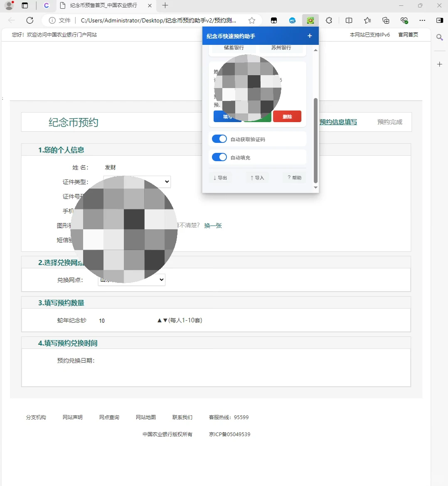
Task: Open the Settings and more ellipsis menu
Action: pos(422,20)
